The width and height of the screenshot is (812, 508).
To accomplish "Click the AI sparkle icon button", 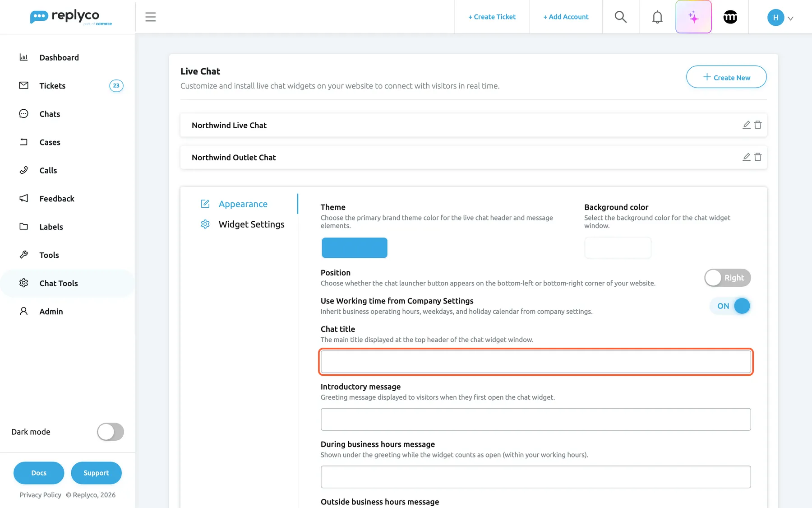I will 693,17.
